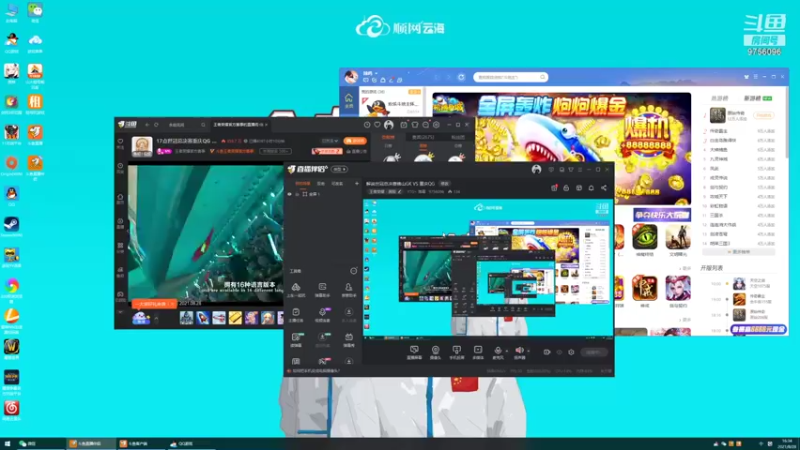Expand the arrow beside the microphone icon
The image size is (800, 450).
[x=506, y=351]
